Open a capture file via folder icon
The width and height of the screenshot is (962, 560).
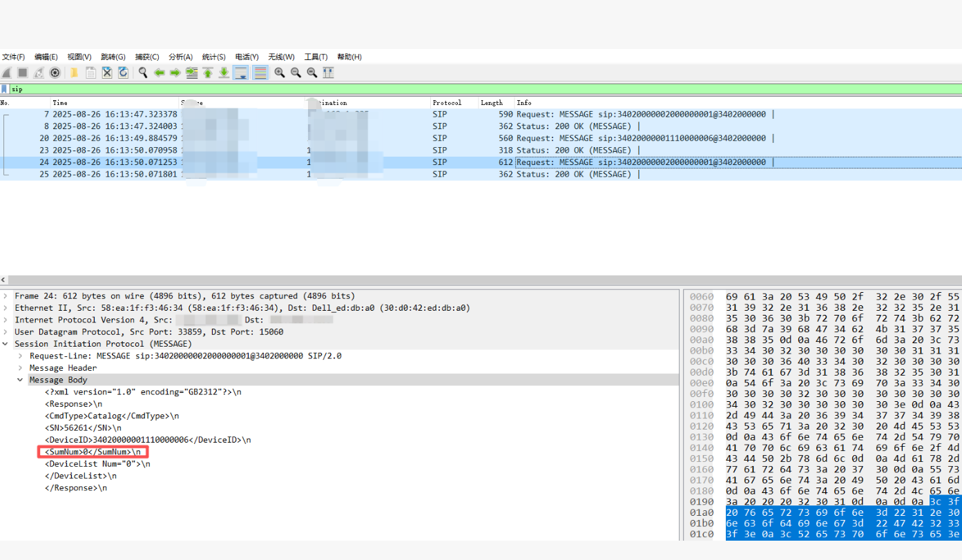(74, 73)
